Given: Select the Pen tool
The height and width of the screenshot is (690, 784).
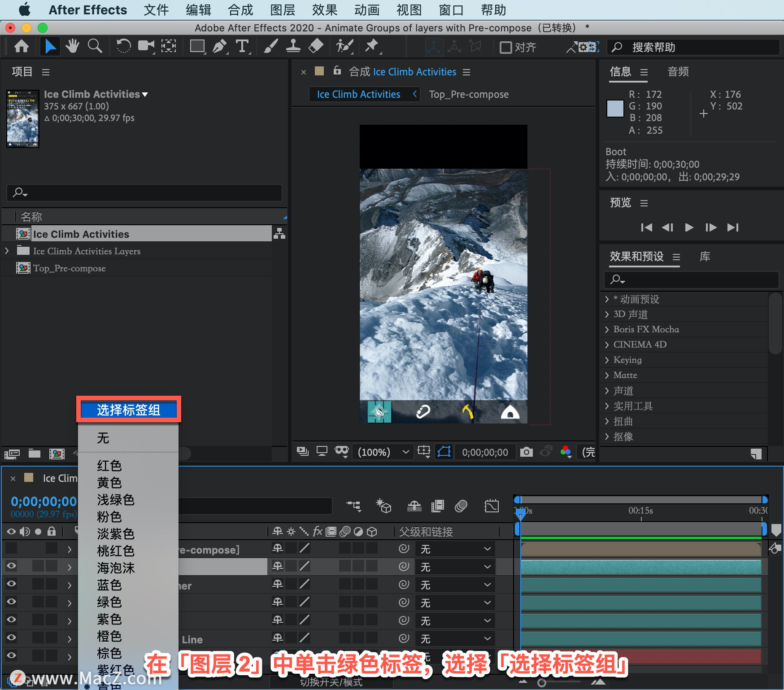Looking at the screenshot, I should [x=220, y=46].
